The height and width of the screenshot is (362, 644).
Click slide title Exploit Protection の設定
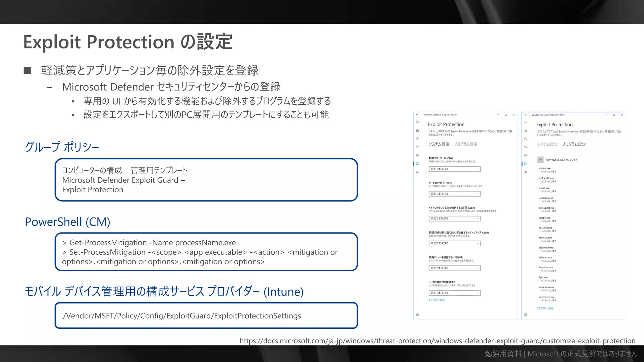[x=128, y=42]
